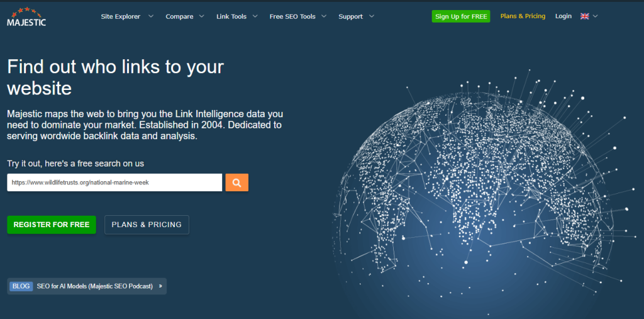Screen dimensions: 644x319
Task: Expand the Support chevron
Action: 371,16
